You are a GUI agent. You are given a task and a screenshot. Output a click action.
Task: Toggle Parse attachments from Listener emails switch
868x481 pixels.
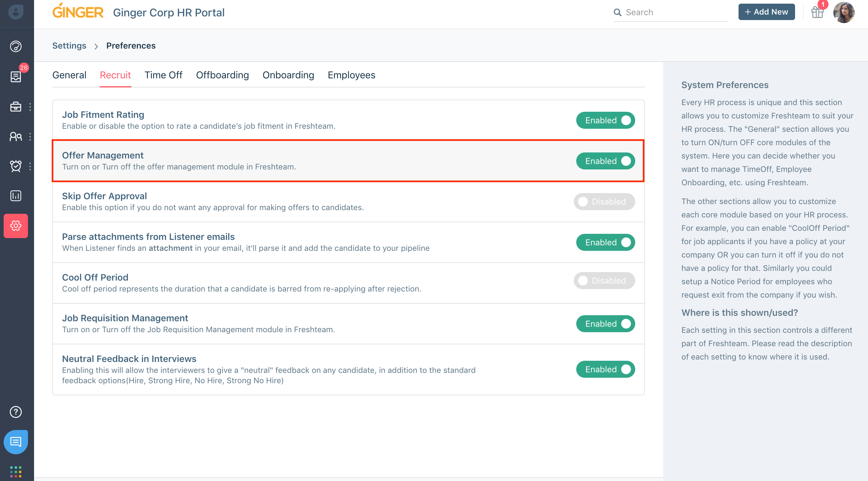click(x=605, y=242)
